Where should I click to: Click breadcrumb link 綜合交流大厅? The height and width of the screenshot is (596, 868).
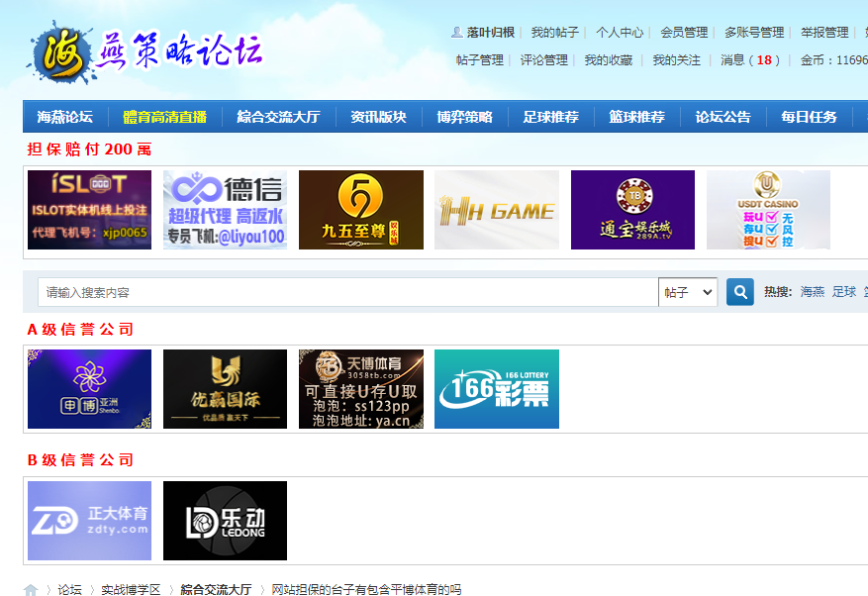point(216,589)
